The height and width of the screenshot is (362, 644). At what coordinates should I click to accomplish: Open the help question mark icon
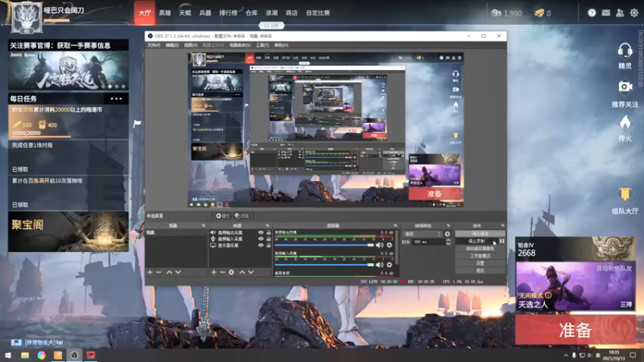click(592, 13)
